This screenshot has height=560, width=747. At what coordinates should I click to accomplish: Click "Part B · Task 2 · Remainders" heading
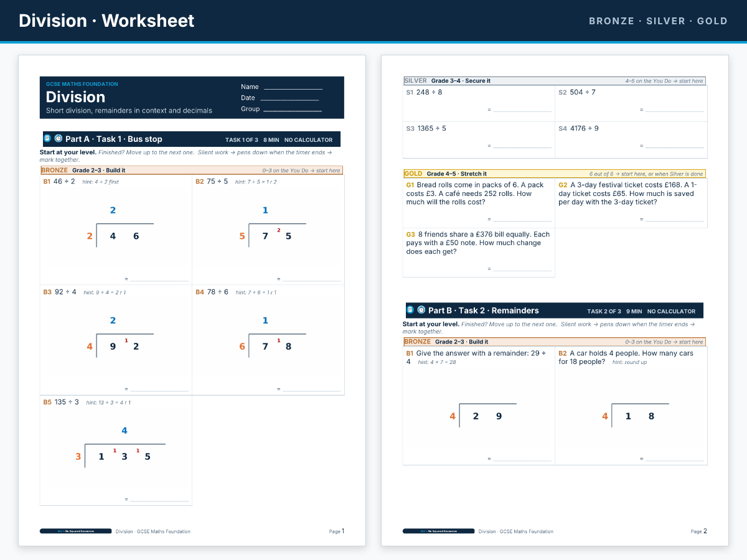484,310
